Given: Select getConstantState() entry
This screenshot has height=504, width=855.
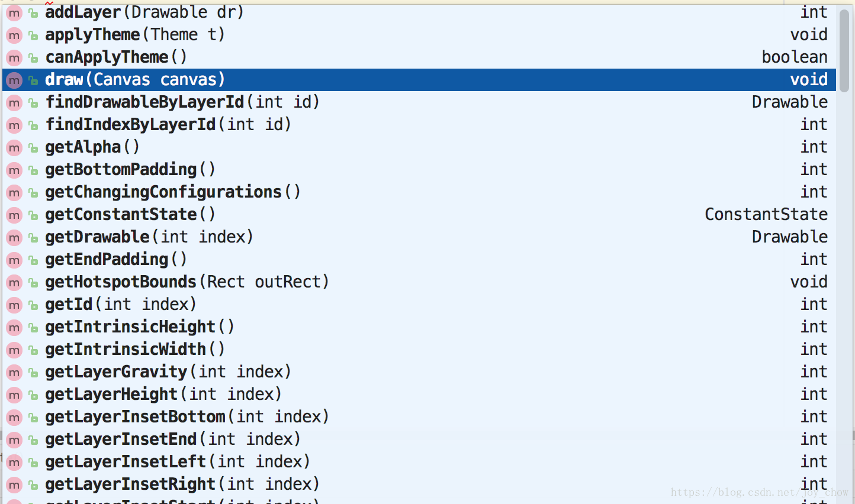Looking at the screenshot, I should [x=419, y=215].
